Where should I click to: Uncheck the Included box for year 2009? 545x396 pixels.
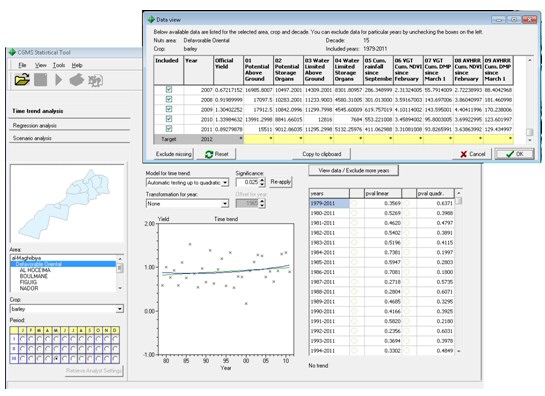click(169, 109)
